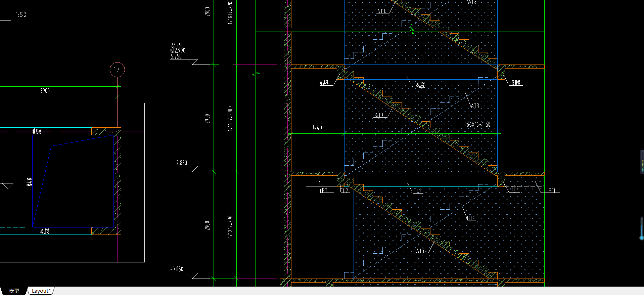The image size is (644, 295).
Task: Pick the 92.750 elevation text
Action: coord(177,45)
